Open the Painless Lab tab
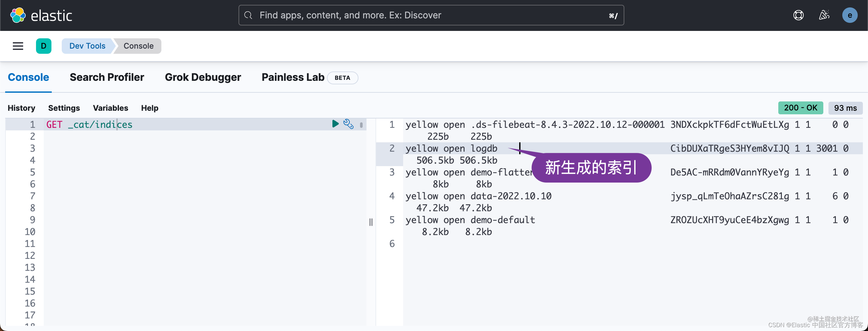This screenshot has width=868, height=331. (x=293, y=77)
